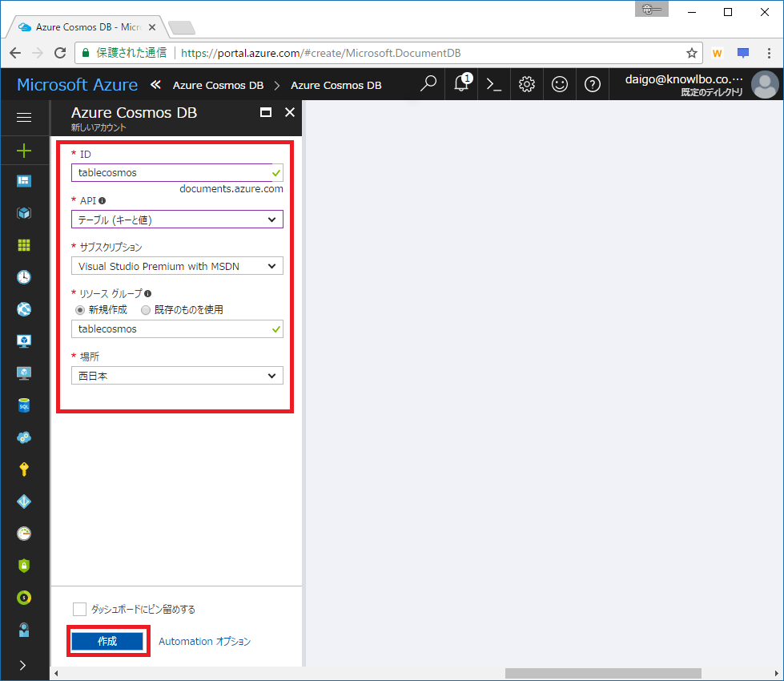Select the 新規作成 radio button
This screenshot has width=784, height=681.
click(80, 310)
